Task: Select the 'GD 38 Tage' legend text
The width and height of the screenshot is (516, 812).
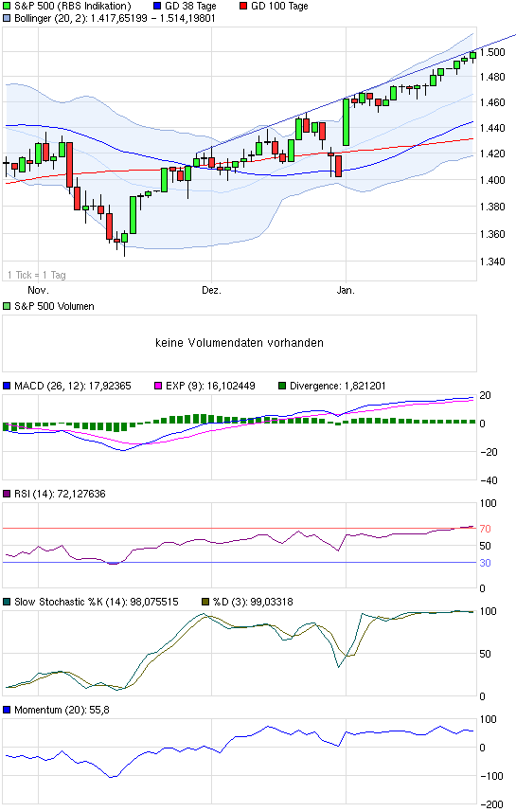Action: click(x=190, y=7)
